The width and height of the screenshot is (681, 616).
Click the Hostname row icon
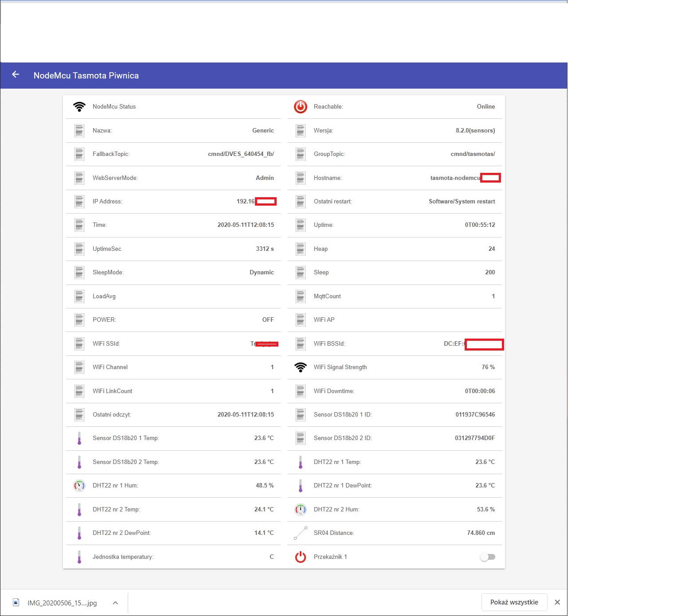(301, 178)
